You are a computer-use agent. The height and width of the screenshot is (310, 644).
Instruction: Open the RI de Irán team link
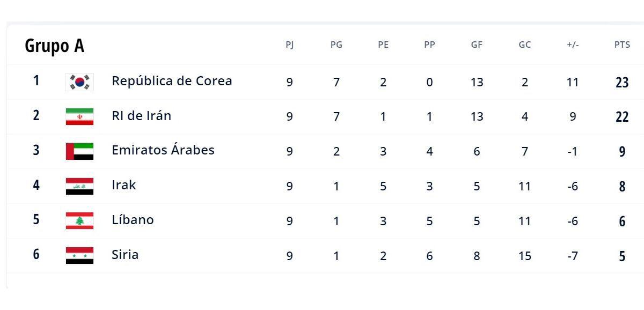(x=141, y=116)
